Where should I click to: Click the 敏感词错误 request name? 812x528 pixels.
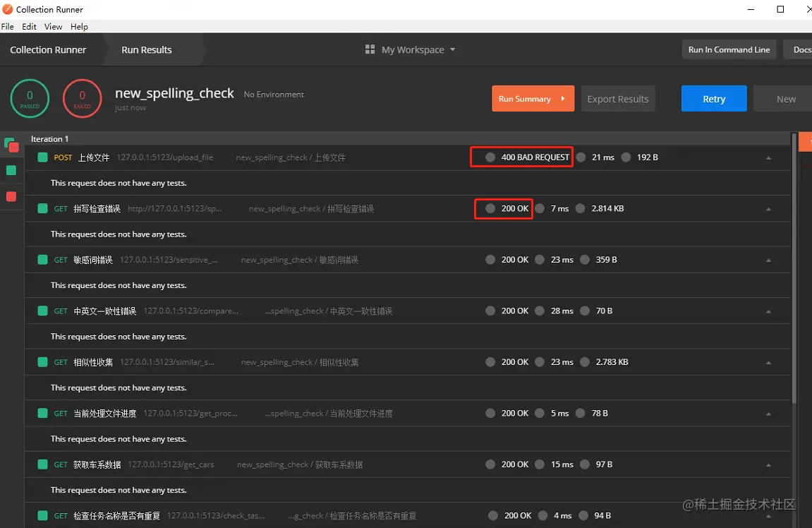pyautogui.click(x=93, y=260)
